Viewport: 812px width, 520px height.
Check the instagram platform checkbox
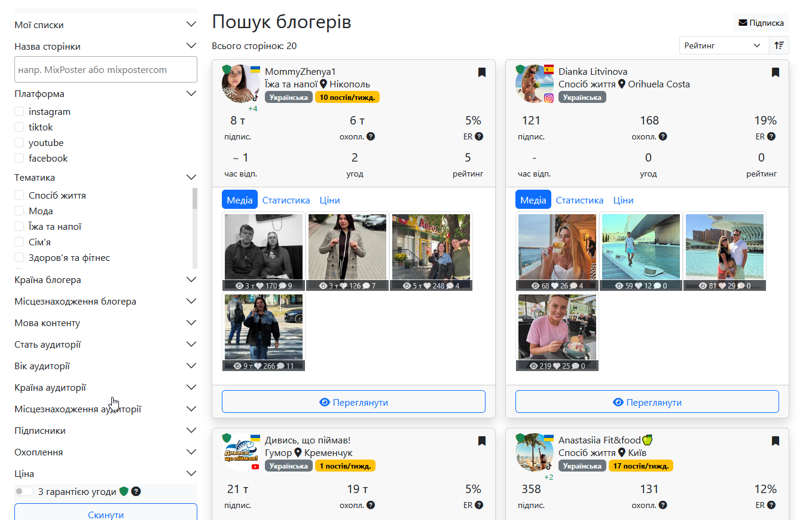click(20, 112)
